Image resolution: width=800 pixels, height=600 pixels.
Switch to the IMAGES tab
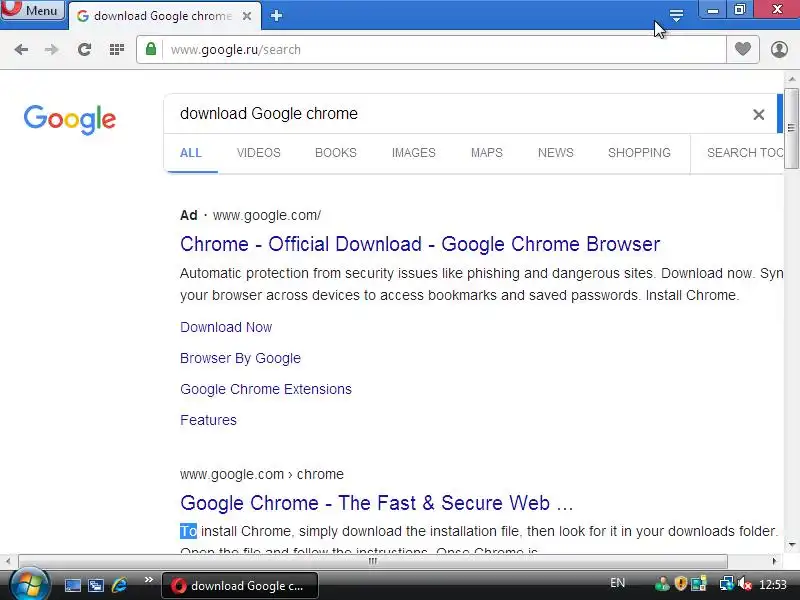pos(414,153)
